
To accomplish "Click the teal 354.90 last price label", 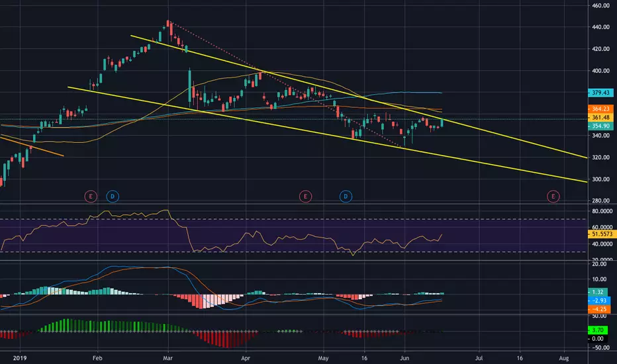I will pyautogui.click(x=600, y=126).
